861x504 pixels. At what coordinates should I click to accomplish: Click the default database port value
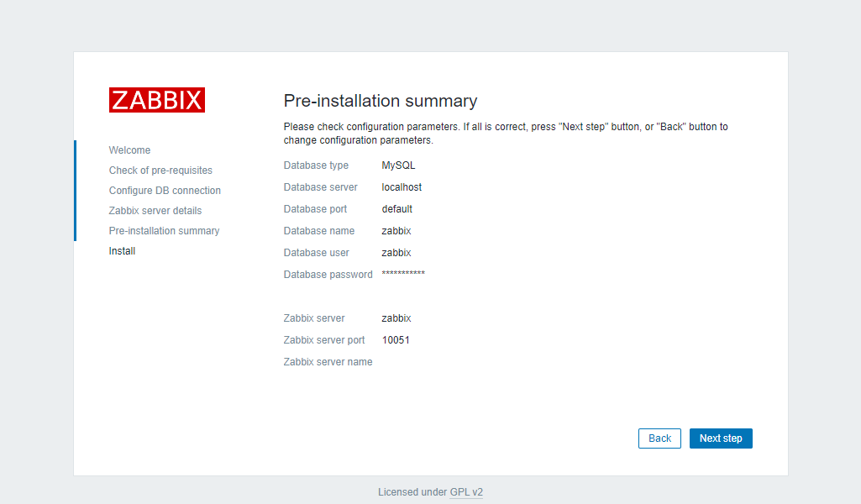[x=397, y=209]
